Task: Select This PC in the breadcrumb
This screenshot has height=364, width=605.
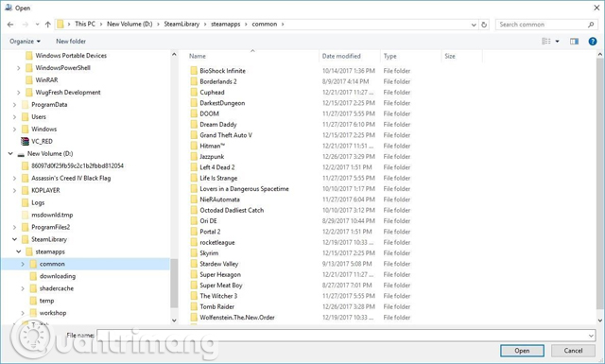Action: pyautogui.click(x=85, y=24)
